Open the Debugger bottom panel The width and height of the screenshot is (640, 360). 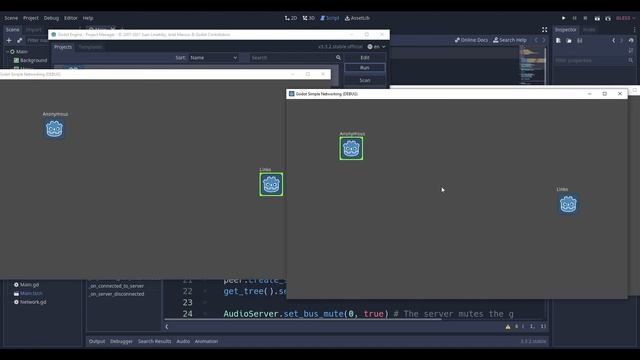(x=121, y=341)
